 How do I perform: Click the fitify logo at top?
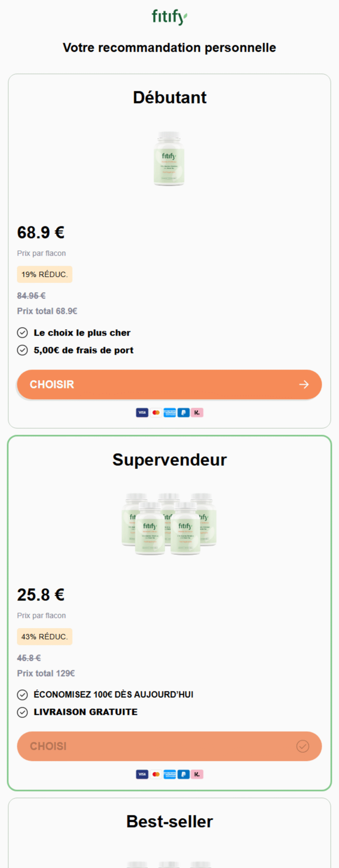click(169, 17)
